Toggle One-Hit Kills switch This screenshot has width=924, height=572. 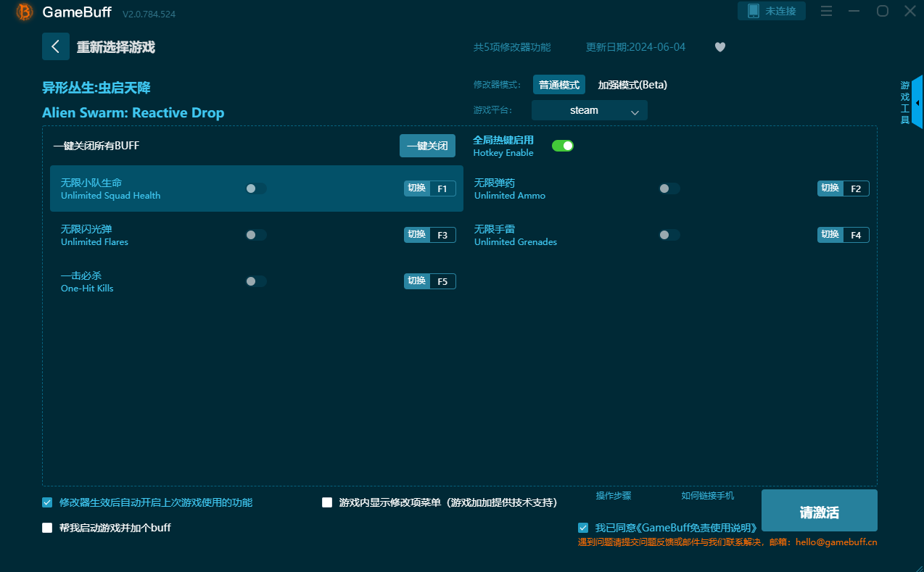(x=255, y=281)
